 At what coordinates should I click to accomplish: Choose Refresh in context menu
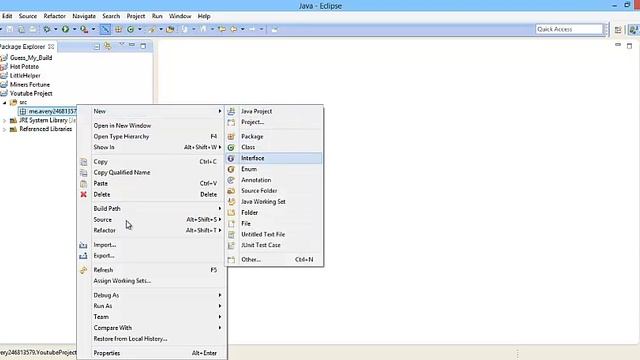pyautogui.click(x=152, y=270)
